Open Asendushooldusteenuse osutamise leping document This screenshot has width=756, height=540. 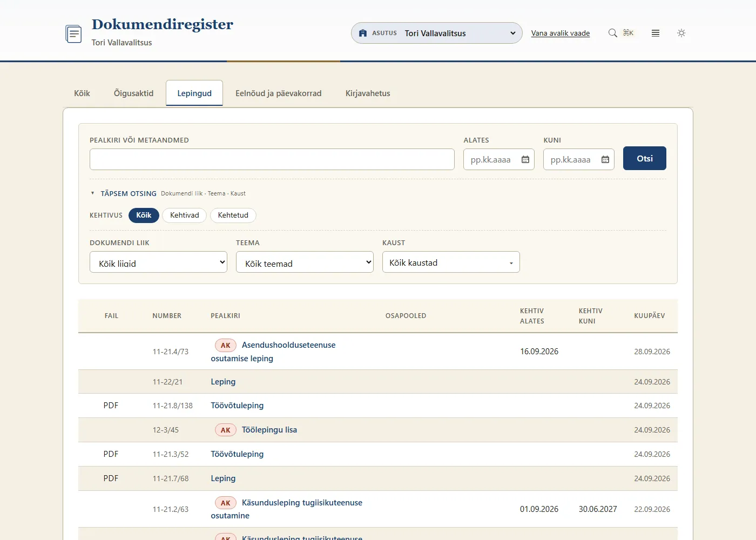coord(273,352)
